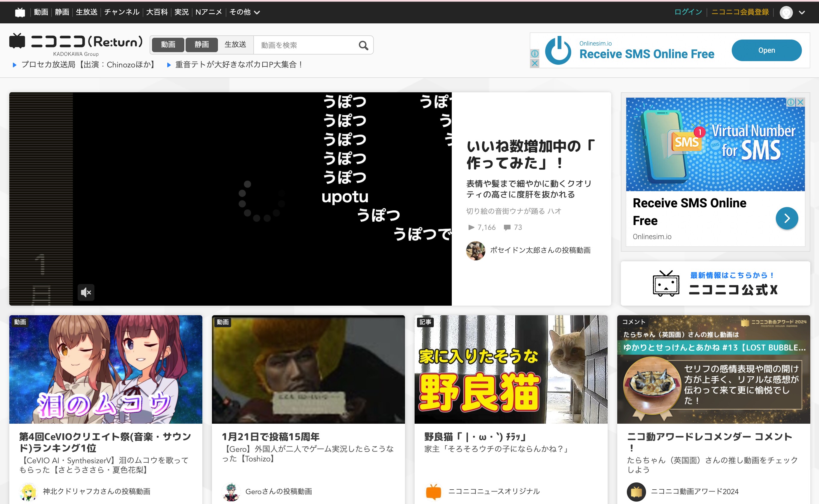Open the 1月21日で投稿15周年 video thumbnail
The image size is (819, 504).
[x=308, y=369]
